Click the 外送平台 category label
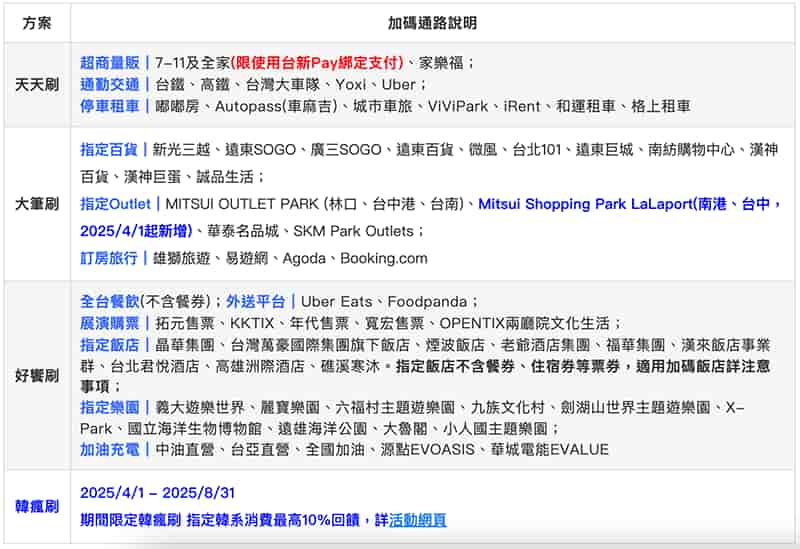 pos(255,302)
